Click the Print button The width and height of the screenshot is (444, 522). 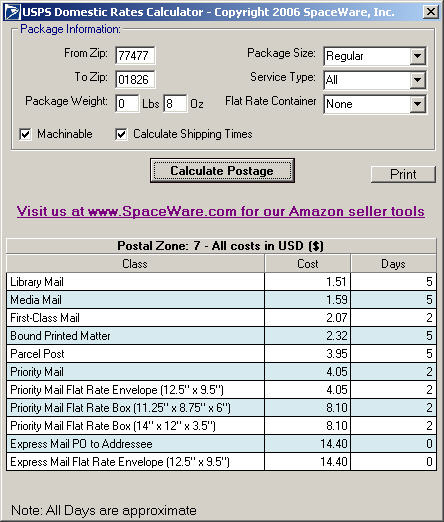point(403,174)
